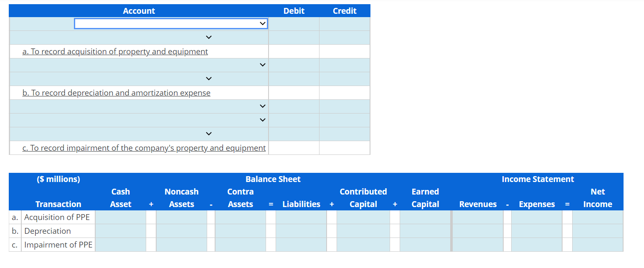Click Contra Assets cell for Depreciation row
The image size is (644, 268).
[x=241, y=231]
